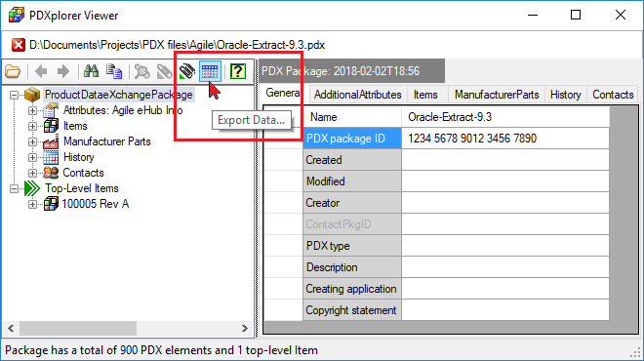Click the Export Data... tooltip

coord(252,120)
